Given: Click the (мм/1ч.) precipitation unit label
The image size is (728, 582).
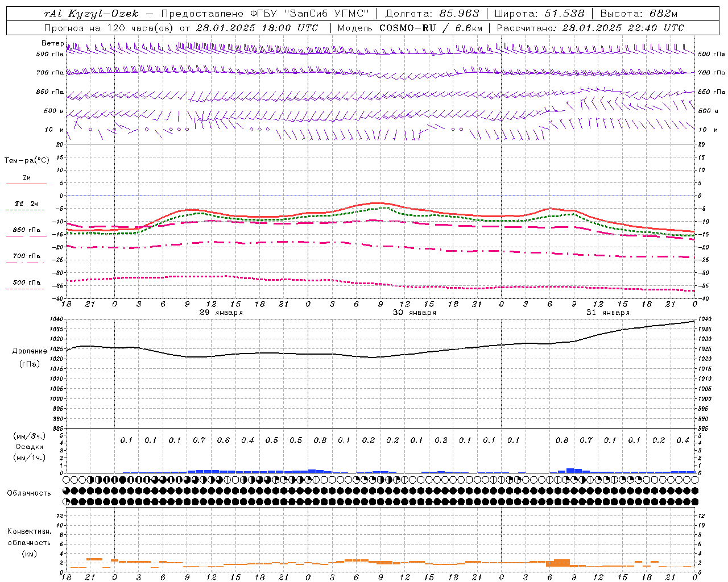Looking at the screenshot, I should tap(30, 458).
